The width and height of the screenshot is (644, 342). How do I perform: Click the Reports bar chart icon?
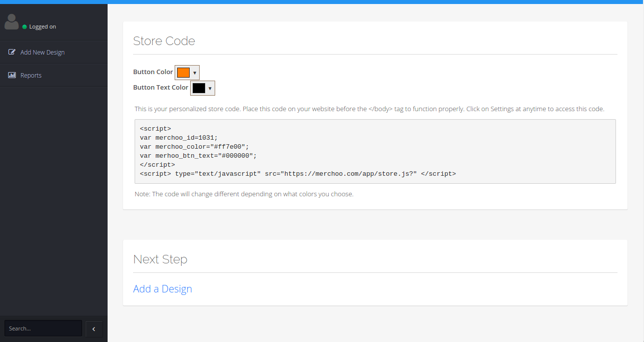(12, 75)
